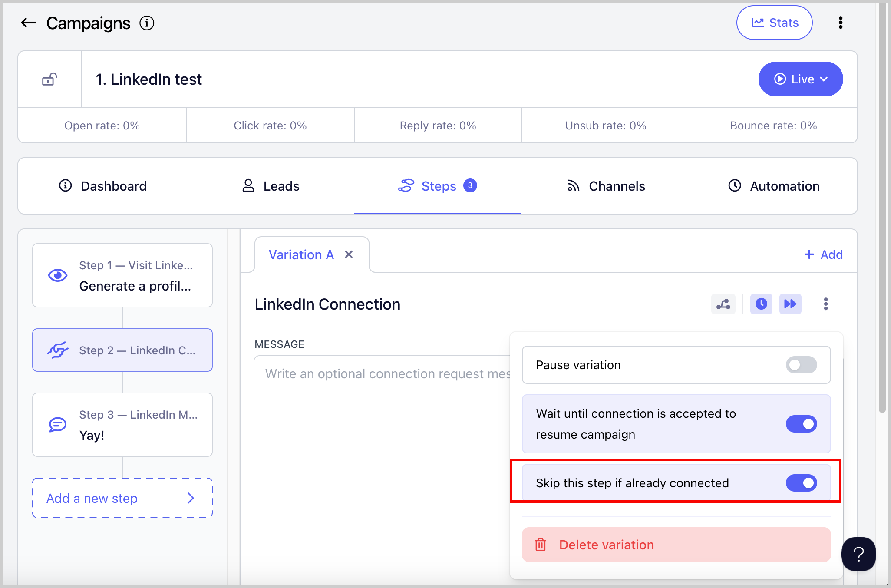Open the Variation A tab
Image resolution: width=891 pixels, height=588 pixels.
pos(301,254)
